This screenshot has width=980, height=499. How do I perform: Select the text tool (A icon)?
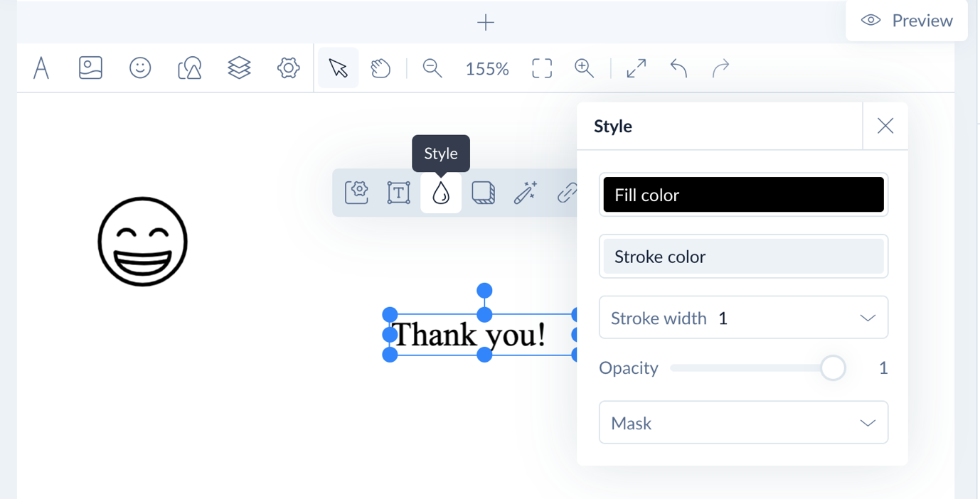(x=41, y=68)
